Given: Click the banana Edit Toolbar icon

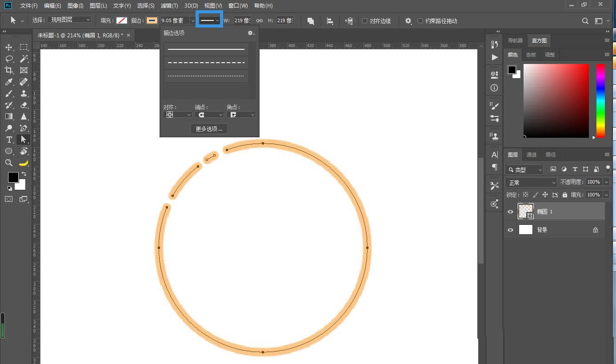Looking at the screenshot, I should coord(24,163).
